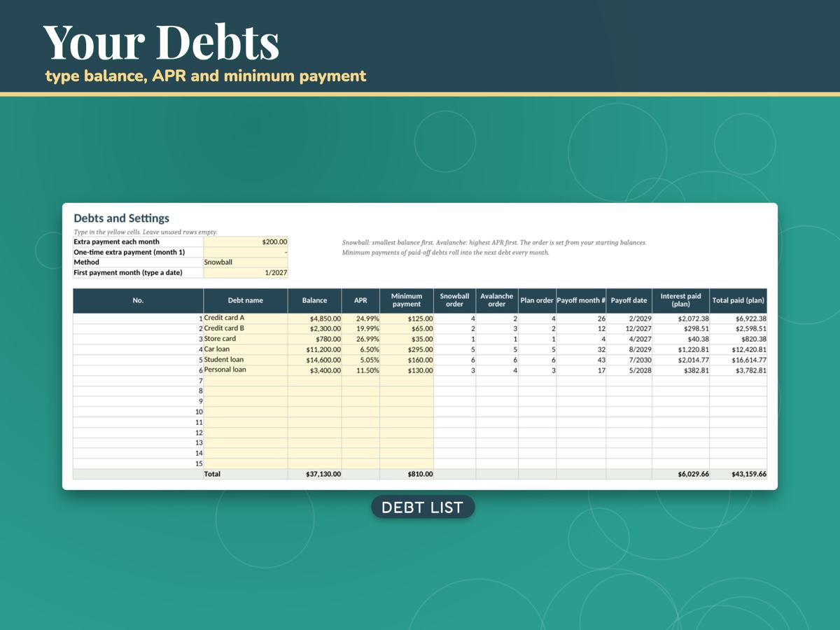Click the $43,159.66 total paid cell
The image size is (840, 630).
click(x=738, y=474)
